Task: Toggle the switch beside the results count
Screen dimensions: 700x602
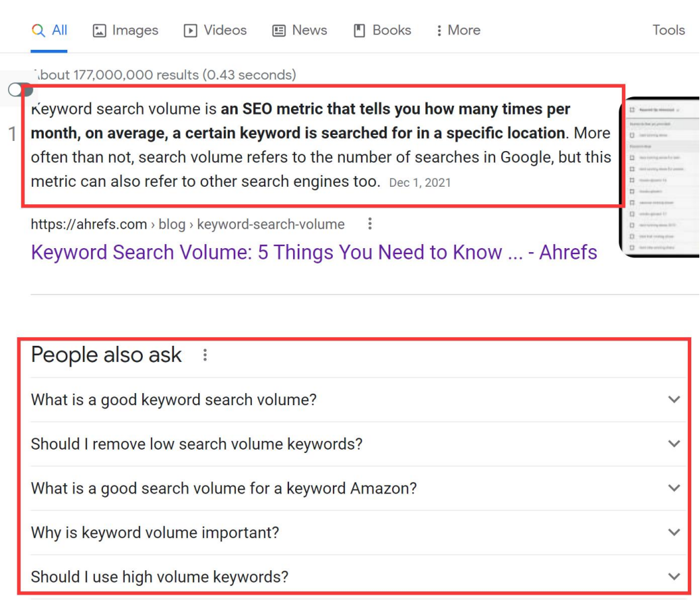Action: pos(20,90)
